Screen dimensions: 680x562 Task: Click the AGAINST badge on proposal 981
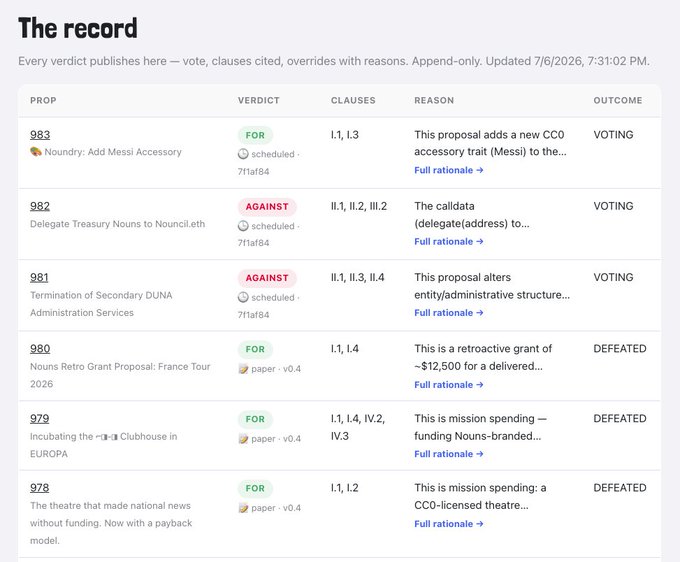[x=267, y=278]
